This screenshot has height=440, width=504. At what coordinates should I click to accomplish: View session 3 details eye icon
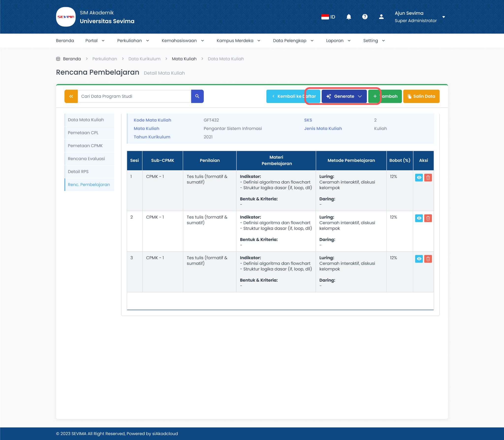click(x=419, y=259)
